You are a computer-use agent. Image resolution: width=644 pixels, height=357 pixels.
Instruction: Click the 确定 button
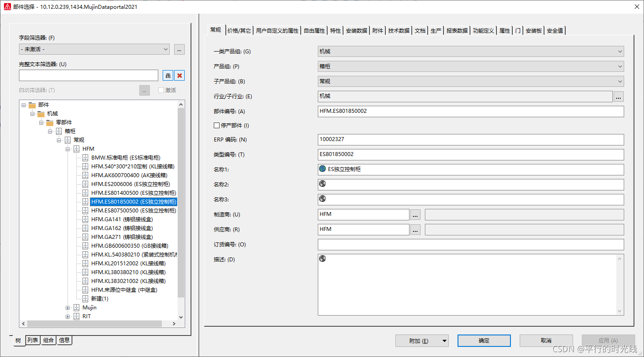coord(484,341)
